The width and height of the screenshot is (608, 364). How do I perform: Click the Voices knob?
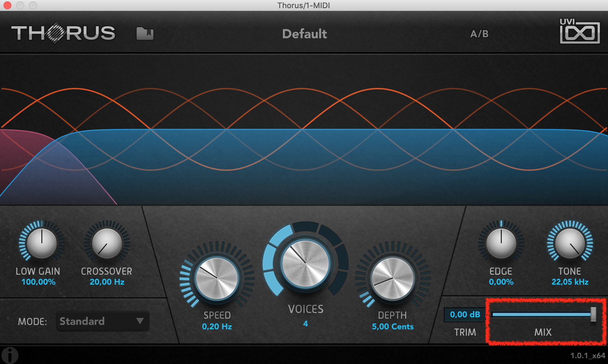click(x=305, y=264)
